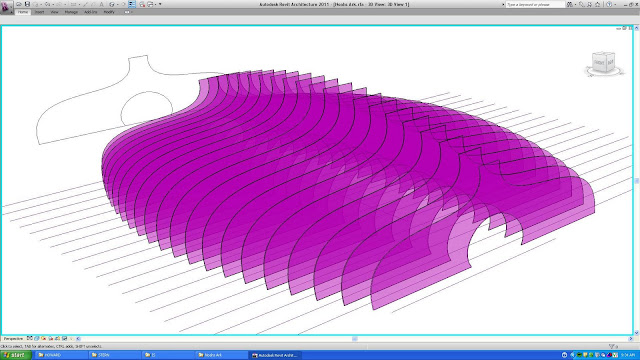Click the Open file icon in quick access toolbar
Screen dimensions: 640x360
click(19, 4)
